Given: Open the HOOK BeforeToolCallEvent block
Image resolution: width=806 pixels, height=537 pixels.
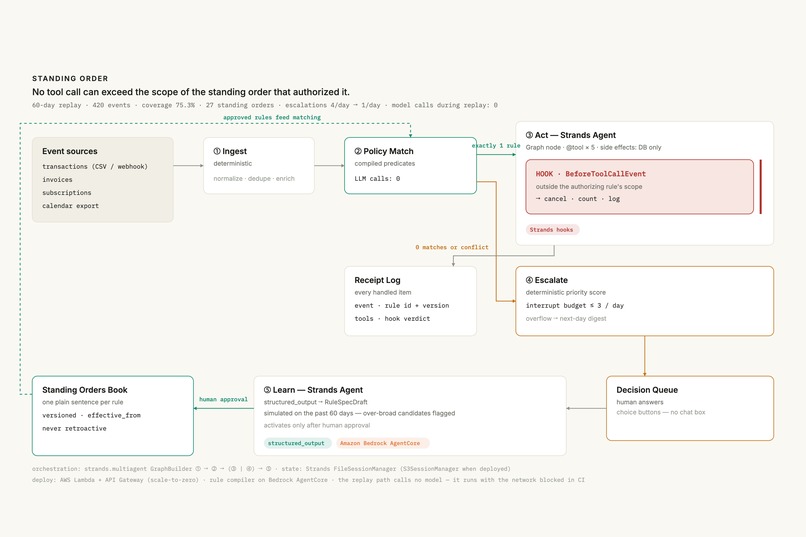Looking at the screenshot, I should [639, 187].
